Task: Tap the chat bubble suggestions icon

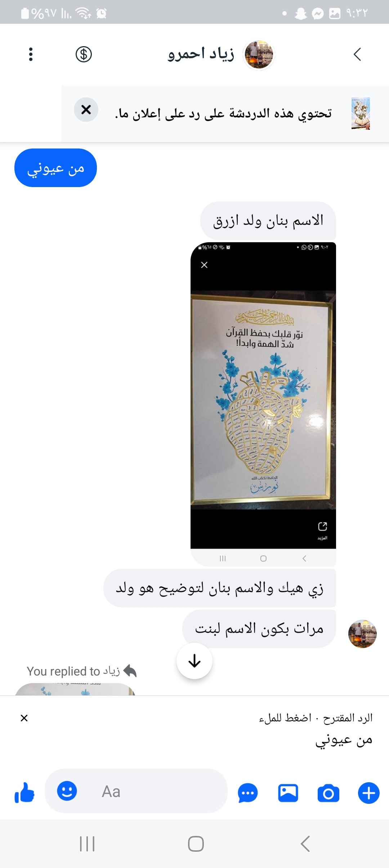Action: pos(248,793)
